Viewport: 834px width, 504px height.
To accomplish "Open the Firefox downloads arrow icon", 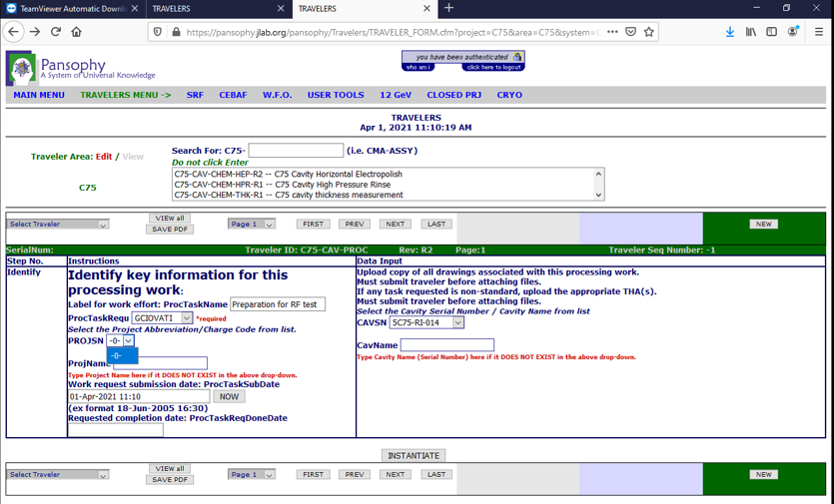I will (x=730, y=32).
